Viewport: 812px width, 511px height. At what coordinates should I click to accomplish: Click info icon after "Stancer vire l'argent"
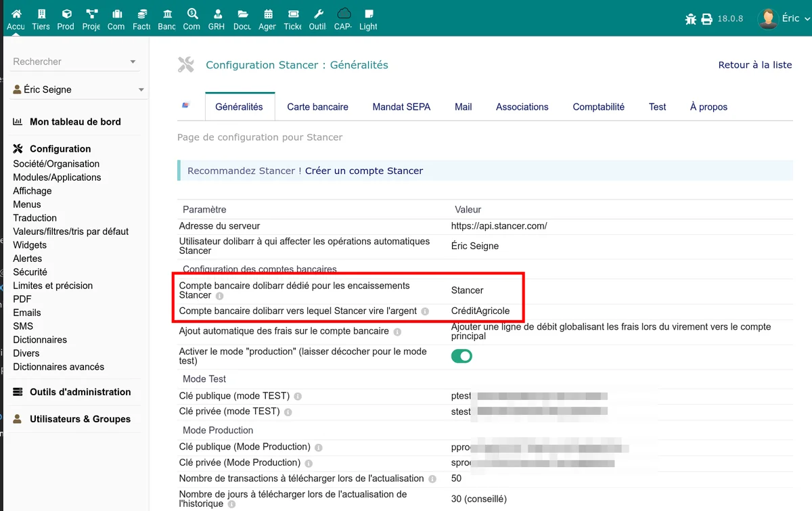point(425,311)
